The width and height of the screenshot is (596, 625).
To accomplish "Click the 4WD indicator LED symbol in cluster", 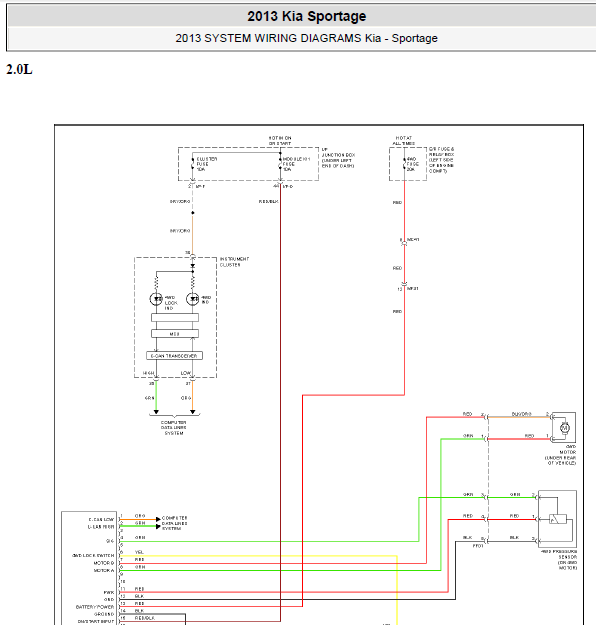I will point(193,299).
